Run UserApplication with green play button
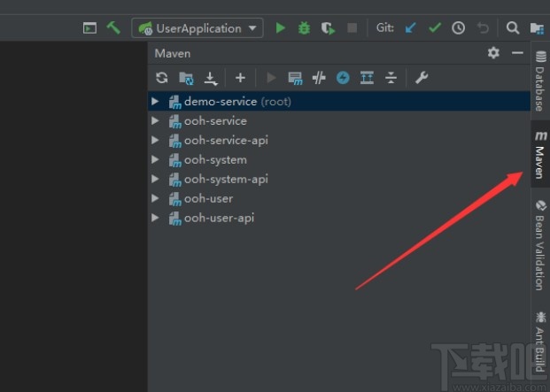The image size is (550, 392). pos(280,28)
